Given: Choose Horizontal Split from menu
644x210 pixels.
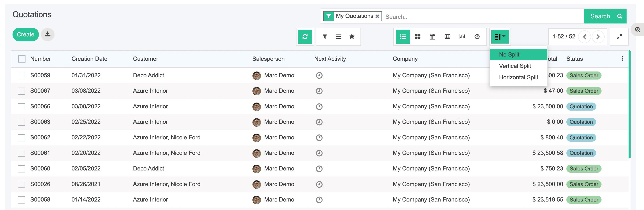Looking at the screenshot, I should 518,77.
